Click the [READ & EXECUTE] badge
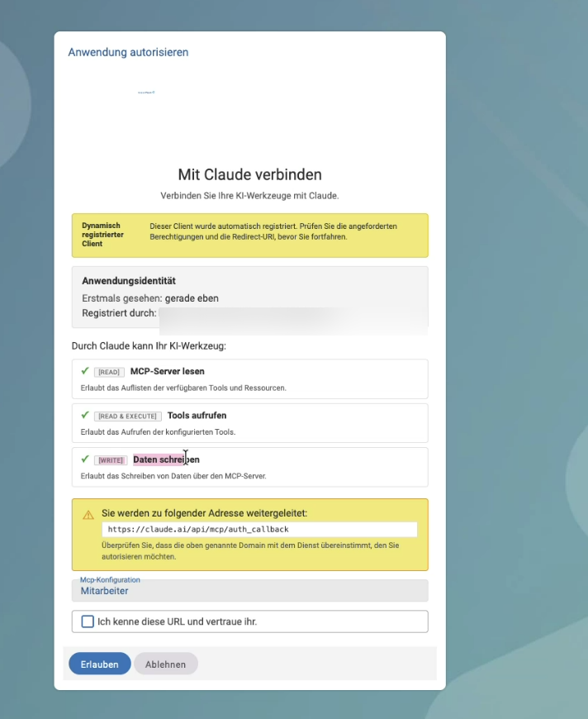588x719 pixels. 128,416
